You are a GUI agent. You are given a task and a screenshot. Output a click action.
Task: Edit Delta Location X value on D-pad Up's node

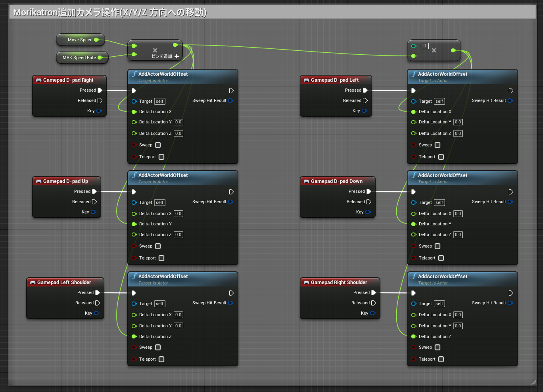178,213
